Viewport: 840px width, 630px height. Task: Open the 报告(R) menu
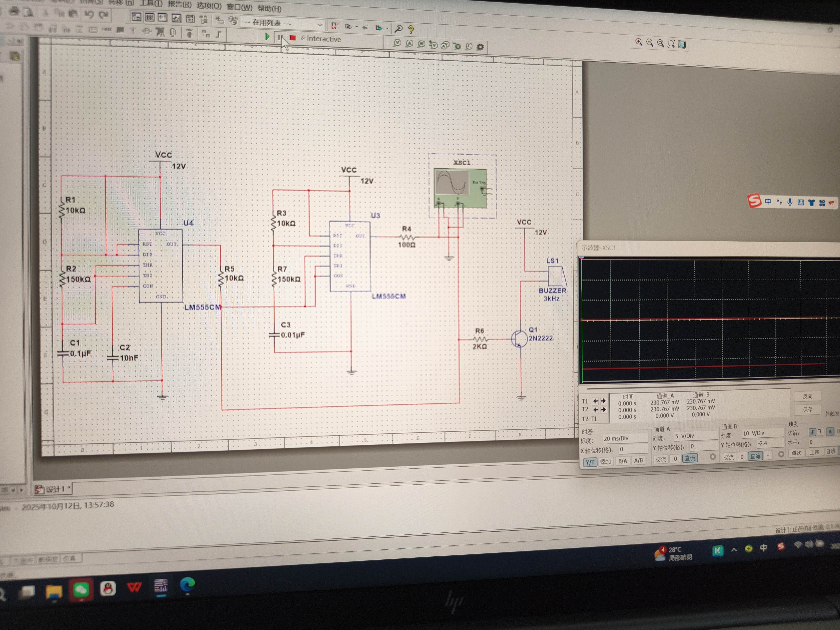point(180,4)
